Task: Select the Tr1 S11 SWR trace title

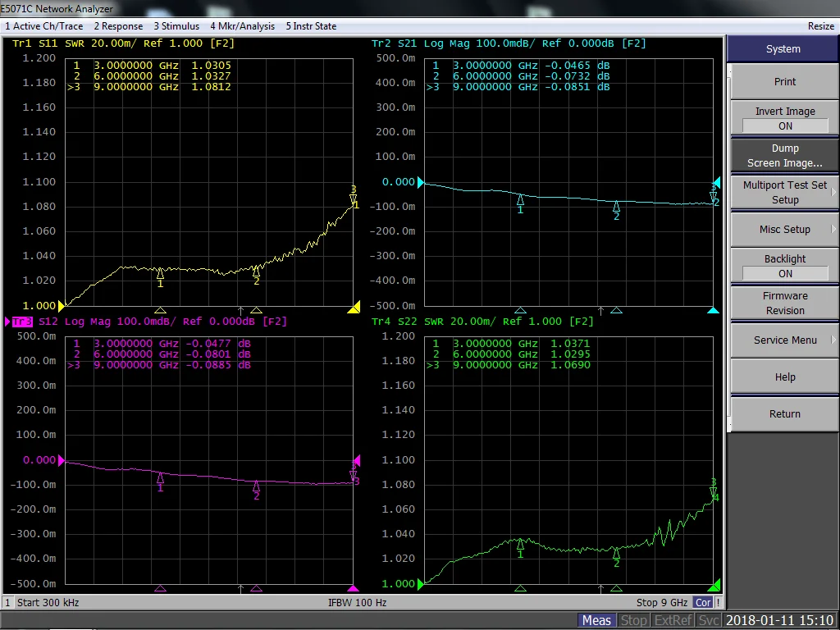Action: (x=123, y=43)
